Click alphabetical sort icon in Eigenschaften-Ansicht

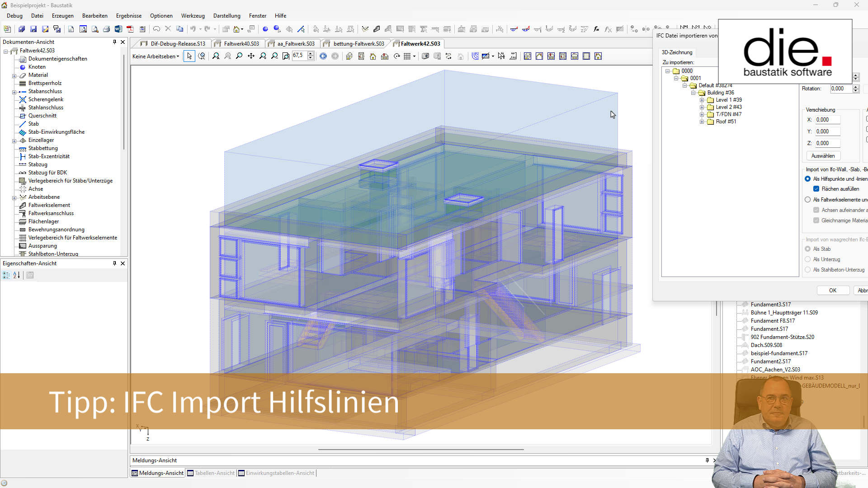tap(17, 275)
